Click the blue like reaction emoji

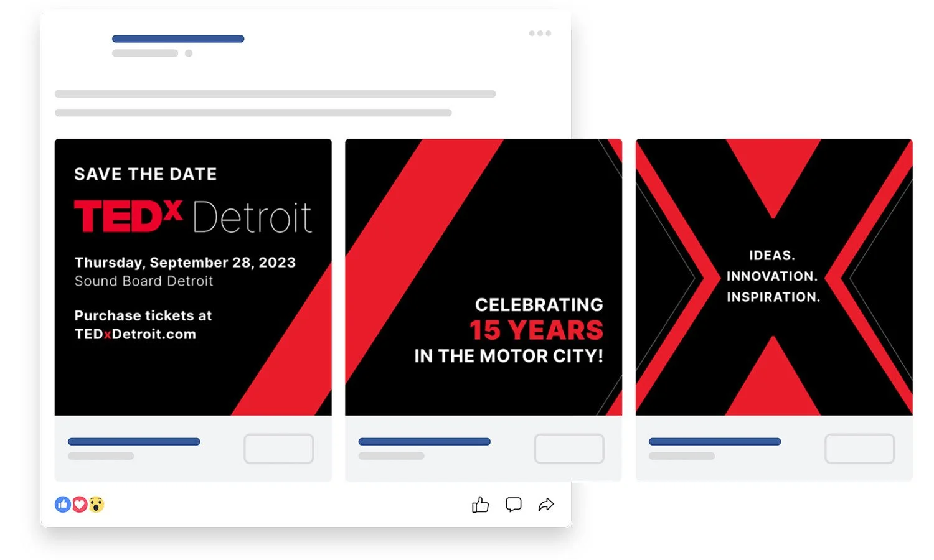click(63, 505)
